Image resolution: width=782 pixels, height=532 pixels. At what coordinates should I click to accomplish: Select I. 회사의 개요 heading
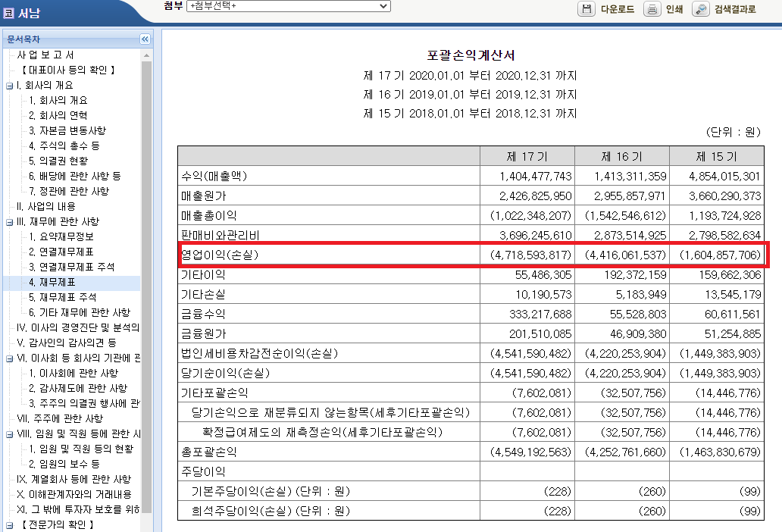point(45,86)
